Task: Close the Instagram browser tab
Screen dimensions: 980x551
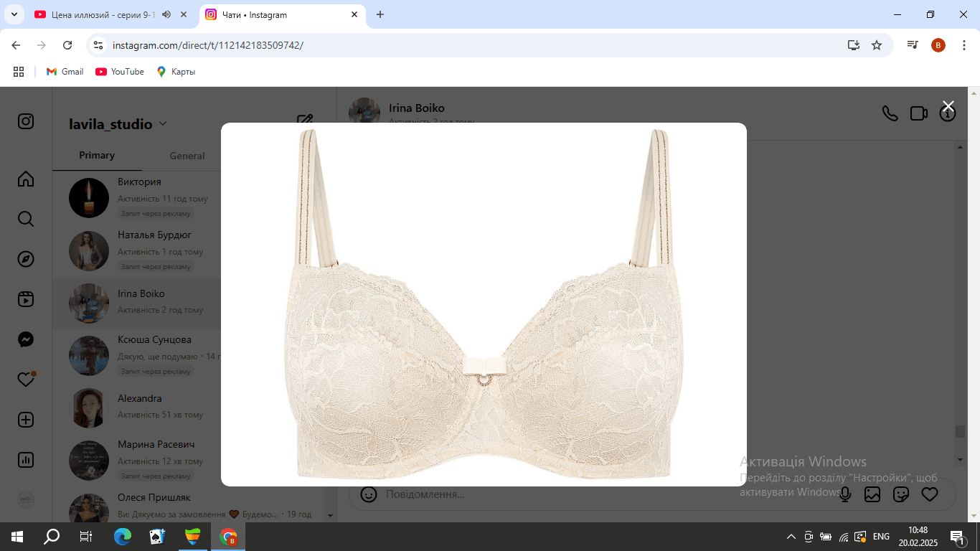Action: [x=354, y=14]
